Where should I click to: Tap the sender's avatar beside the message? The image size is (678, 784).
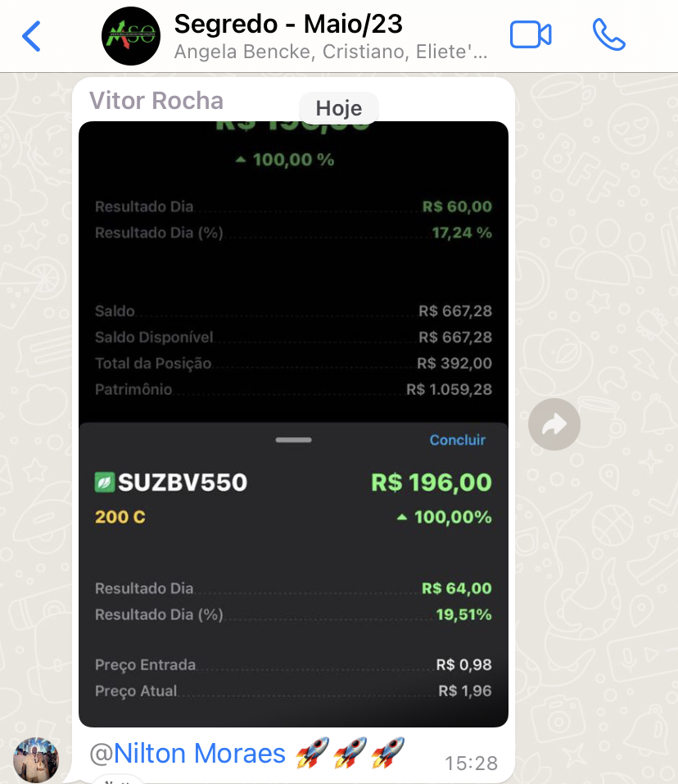click(x=37, y=759)
